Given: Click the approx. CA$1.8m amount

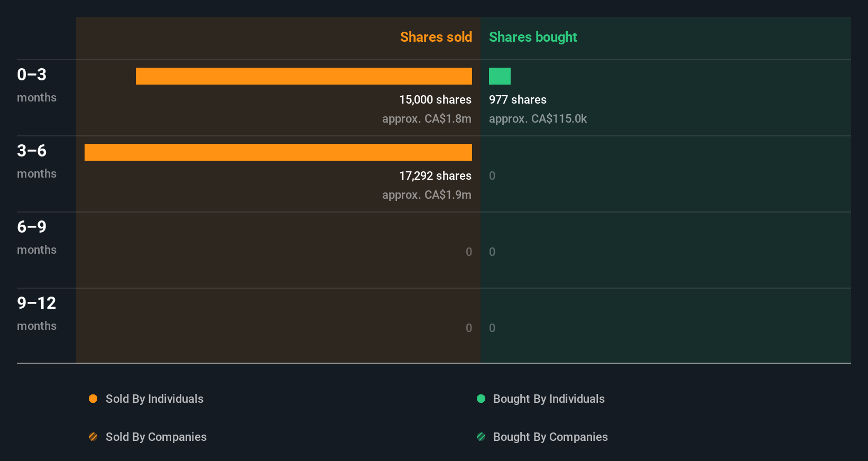Looking at the screenshot, I should coord(427,118).
